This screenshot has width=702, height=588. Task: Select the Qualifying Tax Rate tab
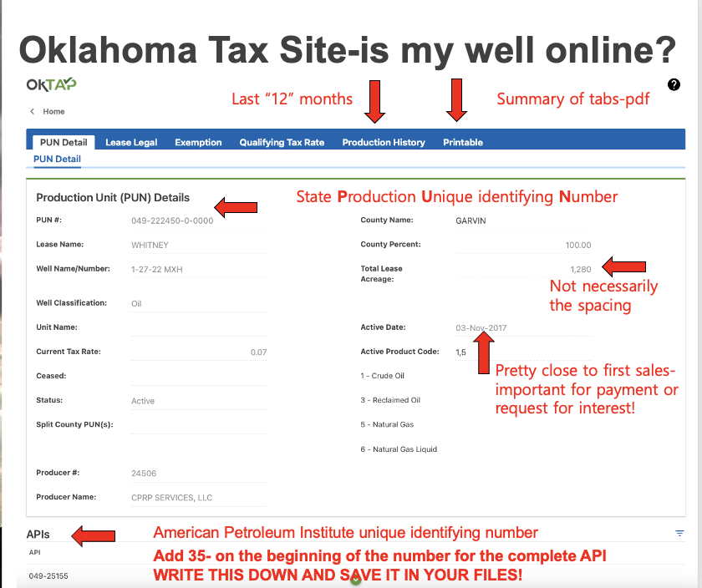[x=282, y=142]
